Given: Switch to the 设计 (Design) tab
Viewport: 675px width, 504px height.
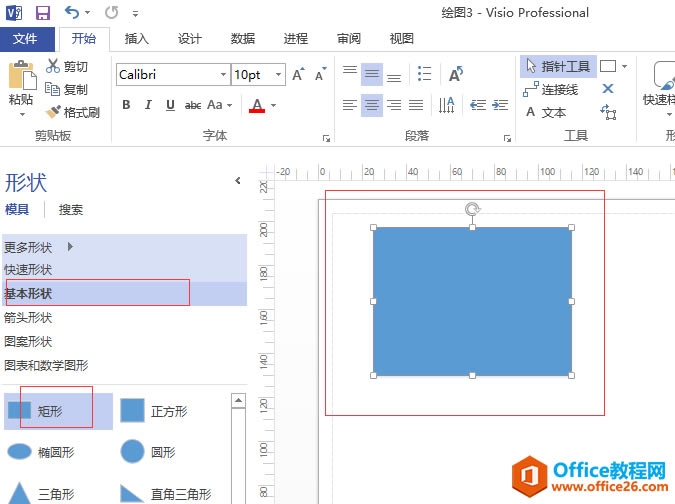Looking at the screenshot, I should [x=189, y=39].
